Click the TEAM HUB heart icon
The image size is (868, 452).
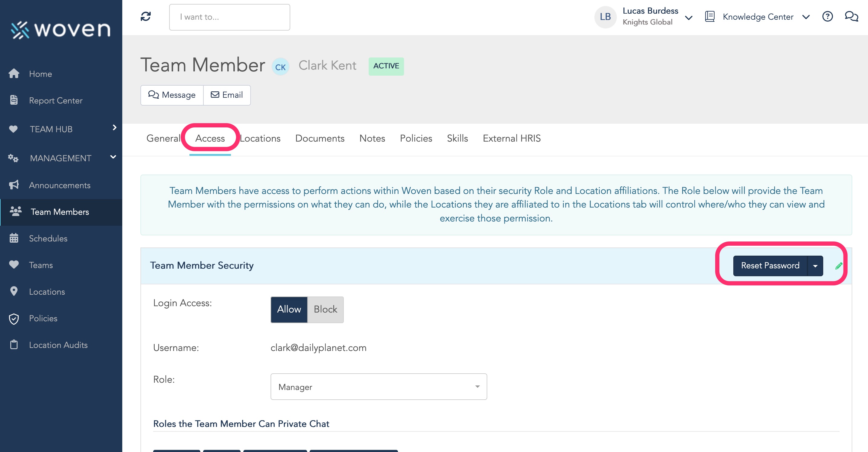(x=14, y=129)
